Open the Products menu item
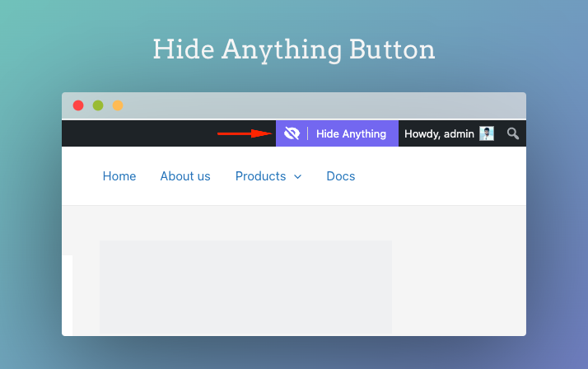The image size is (588, 369). click(x=260, y=176)
